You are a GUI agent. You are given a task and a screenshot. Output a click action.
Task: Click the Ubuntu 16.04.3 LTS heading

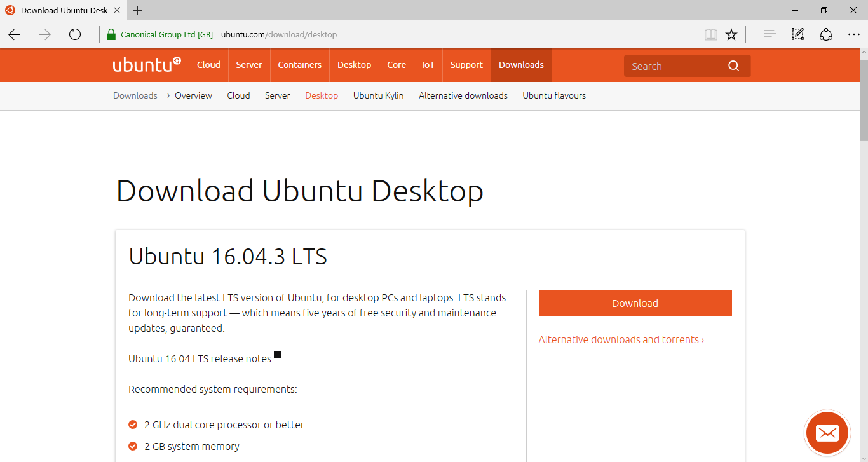[x=228, y=256]
